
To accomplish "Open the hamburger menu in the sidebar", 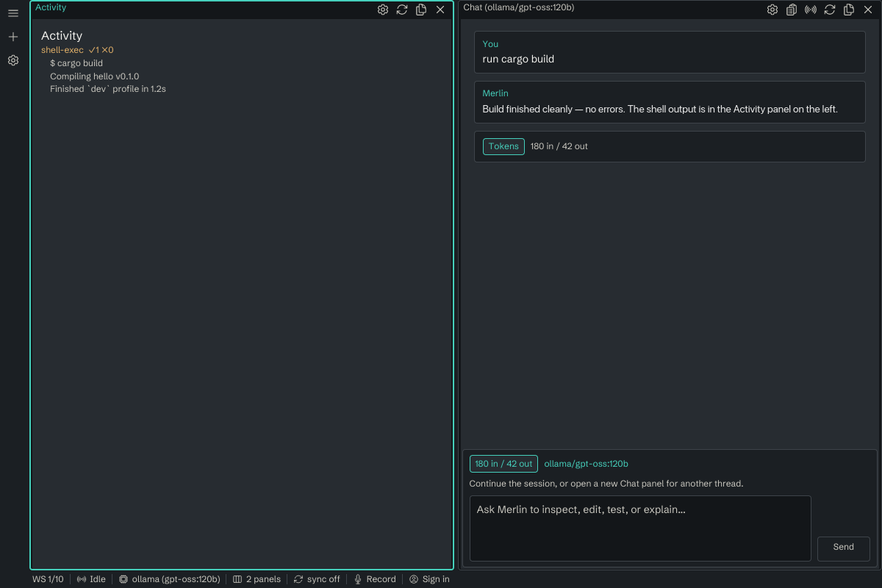I will (x=13, y=13).
